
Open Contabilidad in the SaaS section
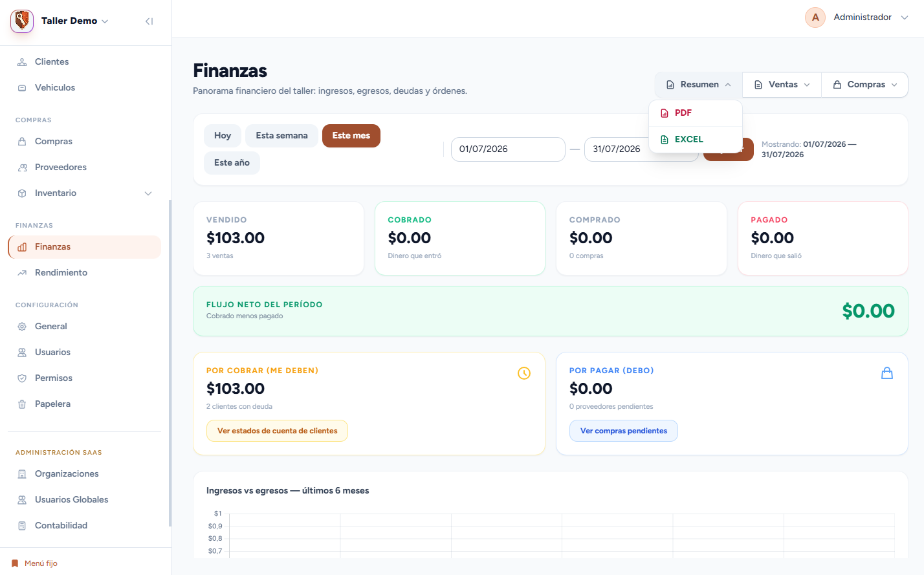84,526
